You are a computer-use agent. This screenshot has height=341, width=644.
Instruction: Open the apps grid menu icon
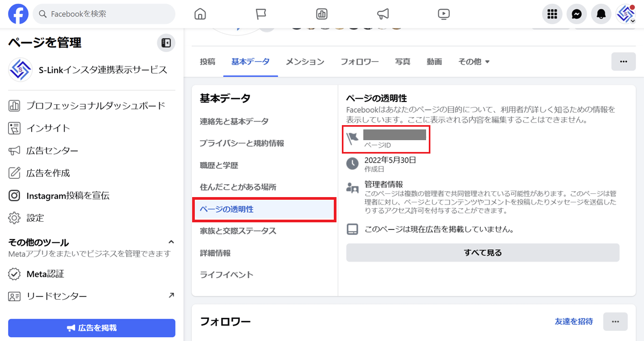[x=552, y=14]
